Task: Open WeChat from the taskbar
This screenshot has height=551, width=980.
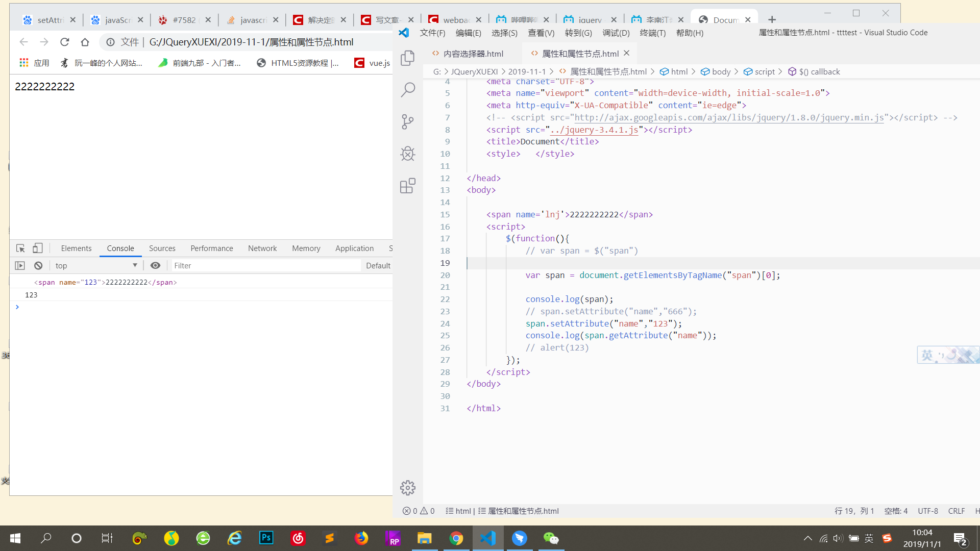Action: pos(551,538)
